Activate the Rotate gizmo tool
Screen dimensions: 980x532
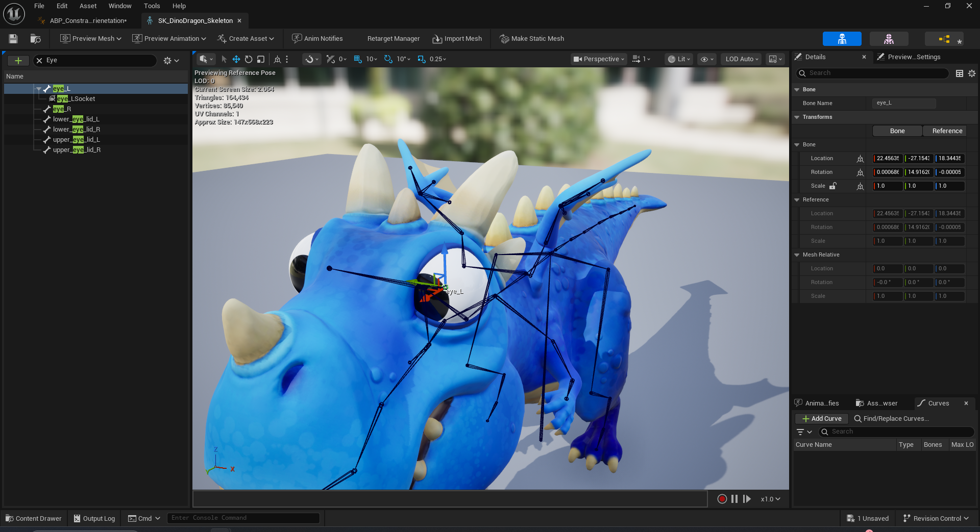pyautogui.click(x=249, y=59)
